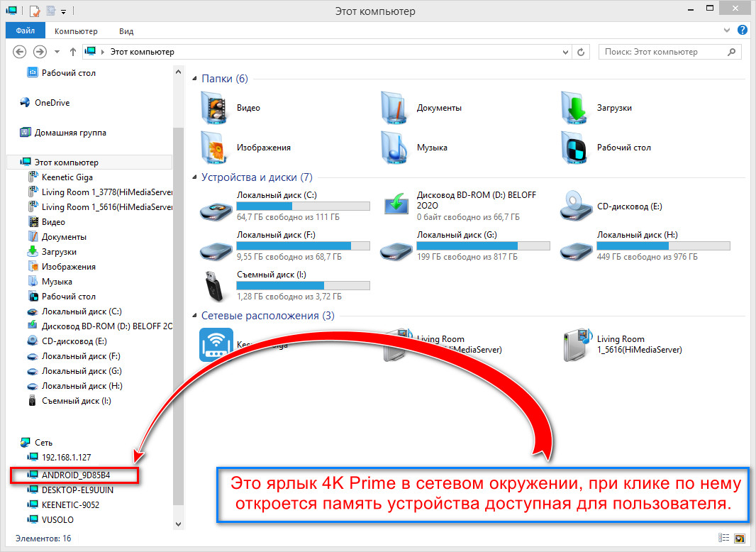756x552 pixels.
Task: Collapse the Папки (6) group
Action: pyautogui.click(x=195, y=79)
